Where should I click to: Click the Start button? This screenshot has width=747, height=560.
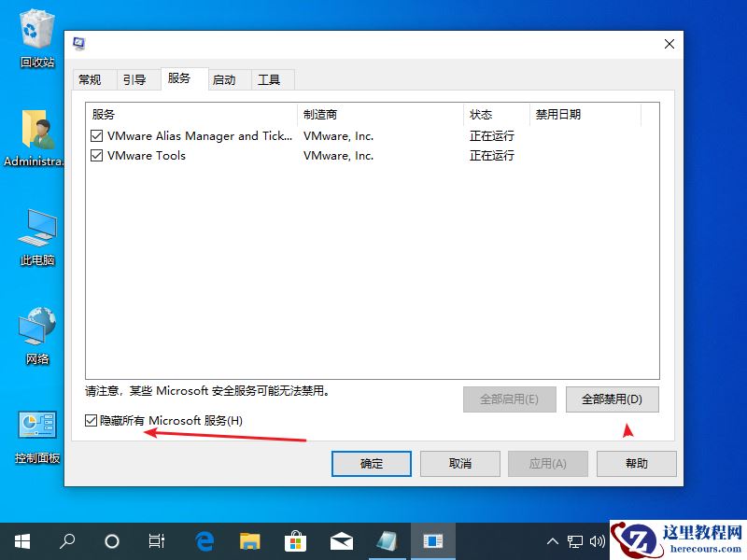(x=21, y=540)
